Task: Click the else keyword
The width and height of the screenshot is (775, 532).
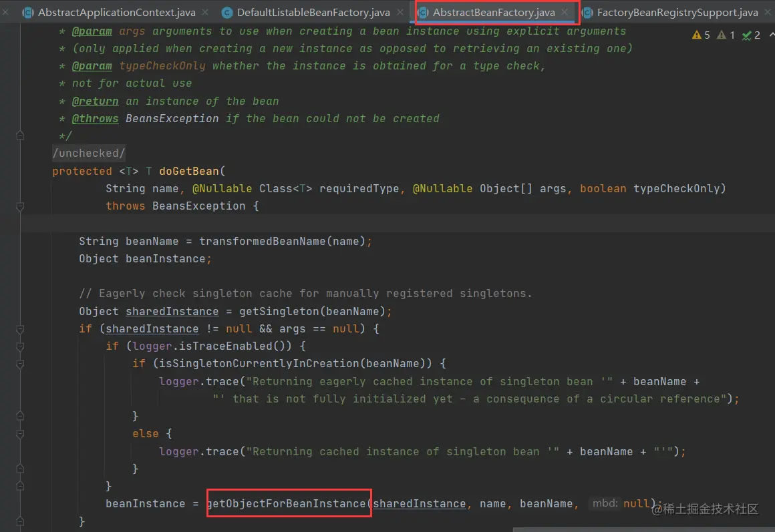Action: 146,434
